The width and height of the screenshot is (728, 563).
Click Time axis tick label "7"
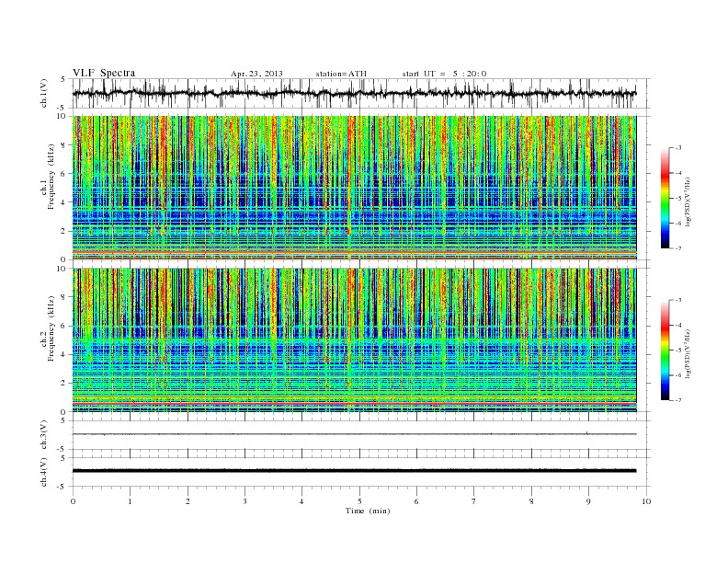(x=474, y=501)
